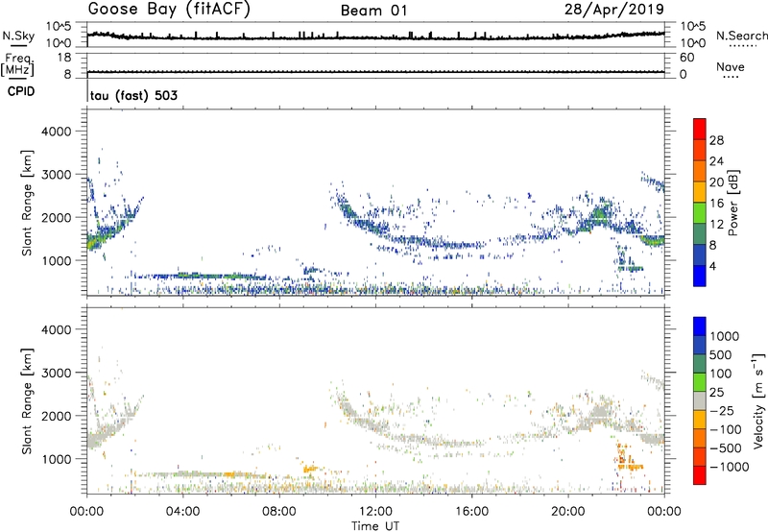Click the '12' label on the power colorbar
Viewport: 768px width, 532px height.
pyautogui.click(x=716, y=225)
